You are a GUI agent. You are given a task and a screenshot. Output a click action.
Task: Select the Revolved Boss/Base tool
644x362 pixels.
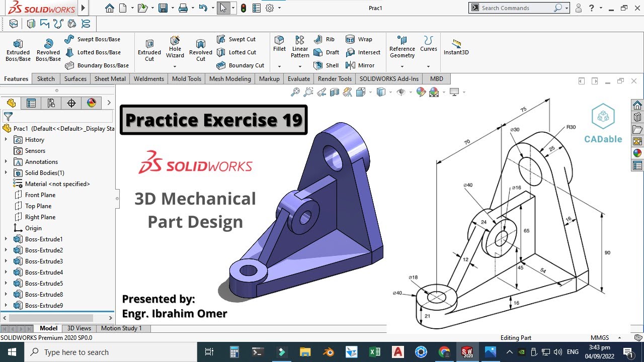point(48,50)
